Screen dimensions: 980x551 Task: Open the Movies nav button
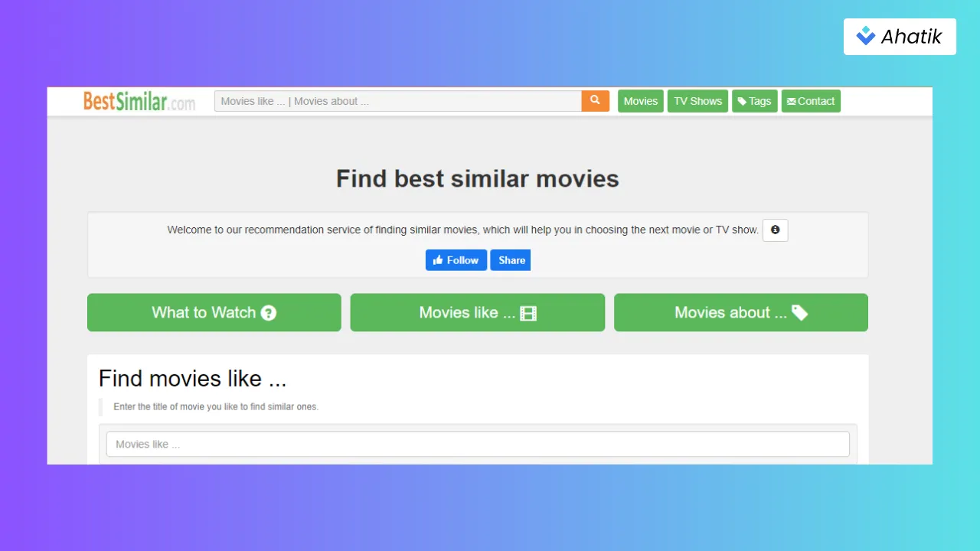click(x=640, y=101)
